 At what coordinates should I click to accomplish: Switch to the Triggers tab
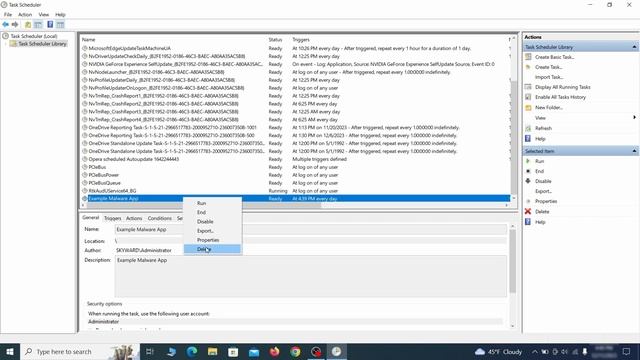coord(113,218)
